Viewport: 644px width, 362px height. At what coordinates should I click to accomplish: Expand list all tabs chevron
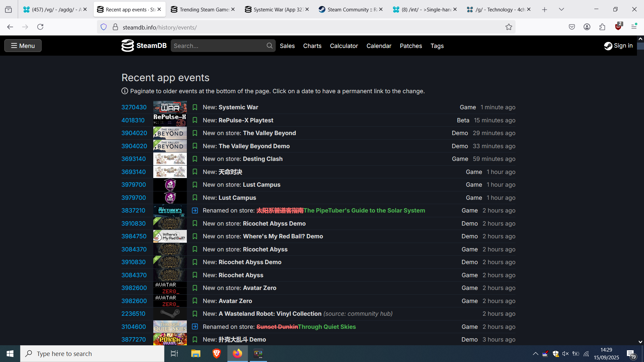point(561,9)
